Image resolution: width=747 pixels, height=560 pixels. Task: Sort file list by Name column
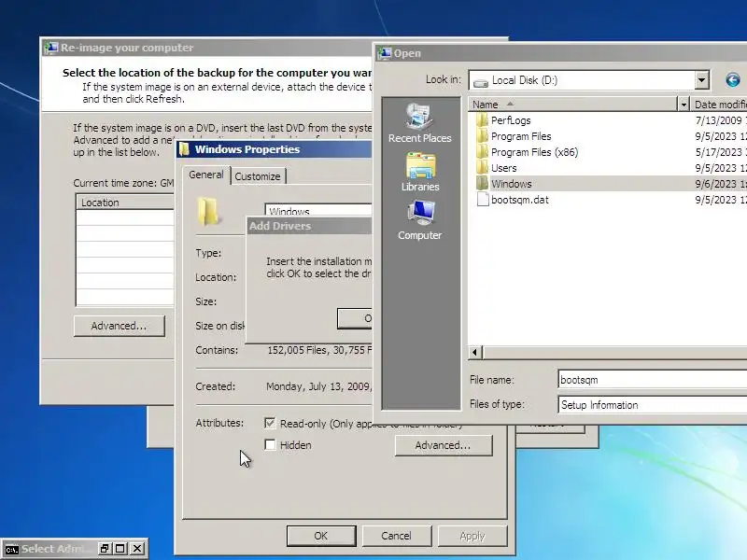(x=572, y=105)
